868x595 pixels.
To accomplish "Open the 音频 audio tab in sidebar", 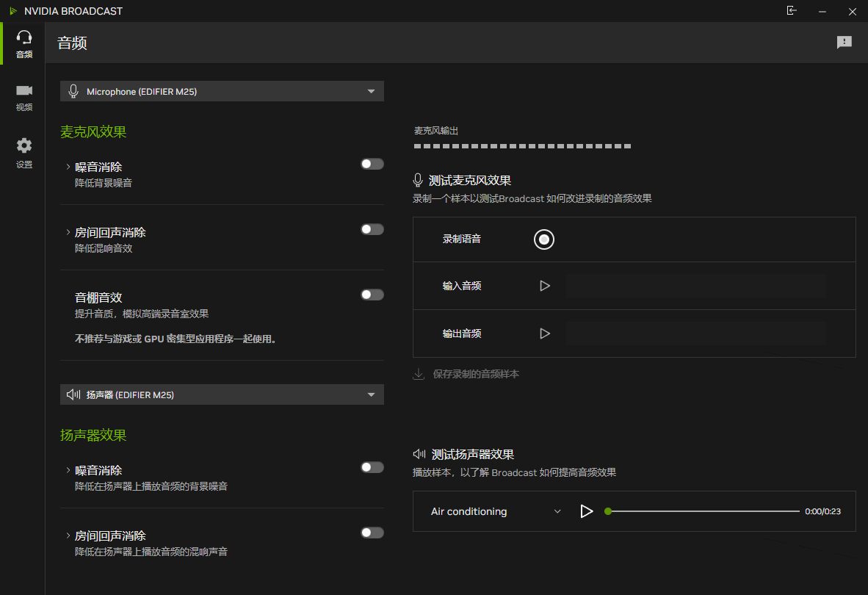I will pyautogui.click(x=23, y=44).
